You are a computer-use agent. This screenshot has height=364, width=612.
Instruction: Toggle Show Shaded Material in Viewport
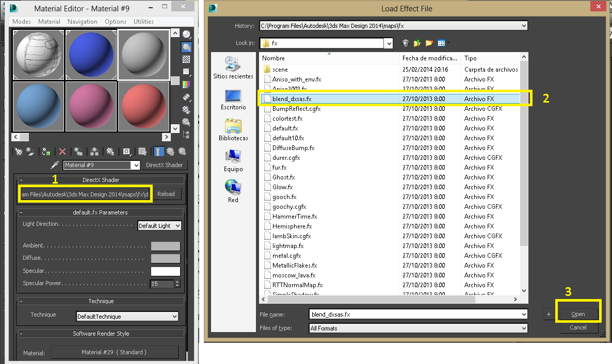pos(142,152)
